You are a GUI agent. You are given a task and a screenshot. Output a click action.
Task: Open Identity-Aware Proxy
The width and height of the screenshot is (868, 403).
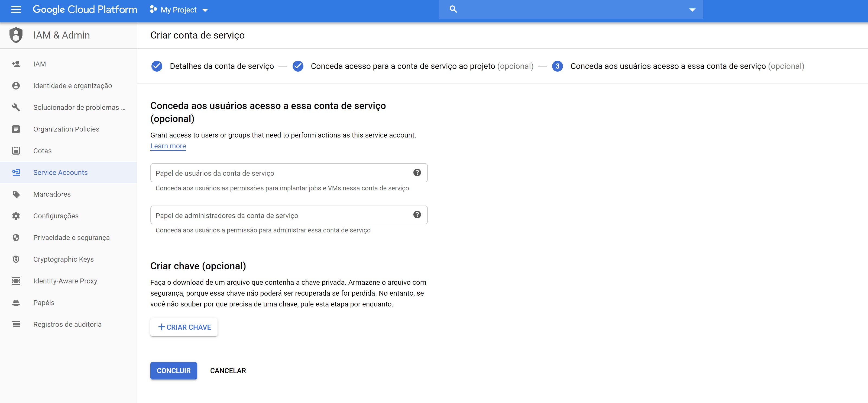click(68, 281)
